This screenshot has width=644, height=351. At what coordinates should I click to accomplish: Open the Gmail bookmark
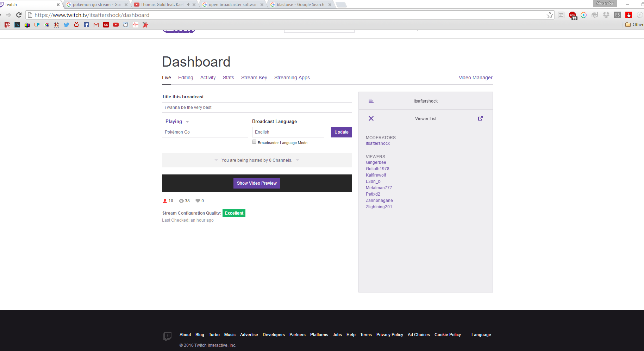[96, 25]
